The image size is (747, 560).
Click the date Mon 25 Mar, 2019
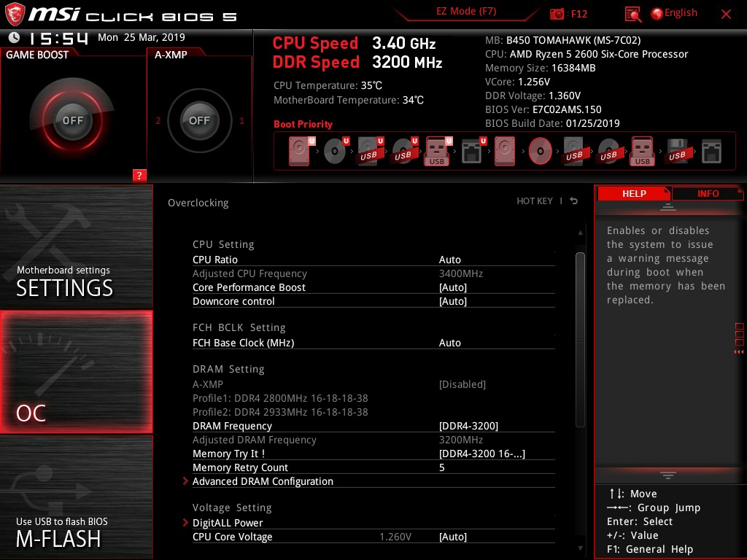point(141,37)
